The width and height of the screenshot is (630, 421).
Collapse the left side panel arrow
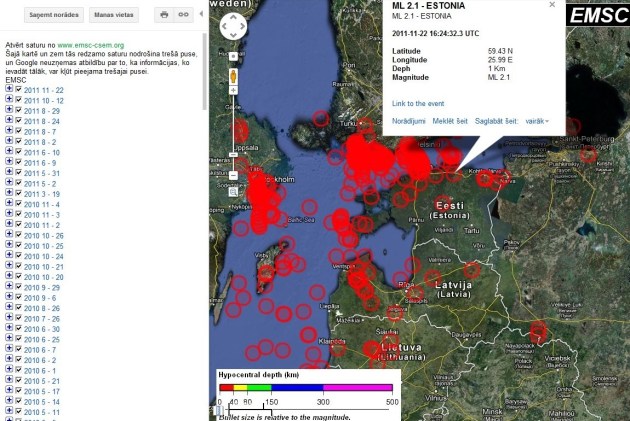tap(202, 15)
